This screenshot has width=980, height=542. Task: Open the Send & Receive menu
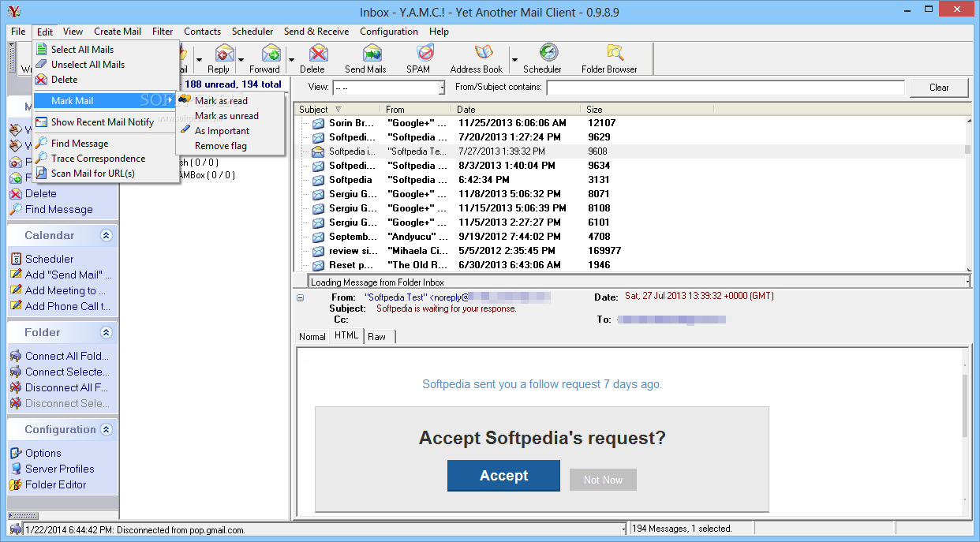(316, 32)
